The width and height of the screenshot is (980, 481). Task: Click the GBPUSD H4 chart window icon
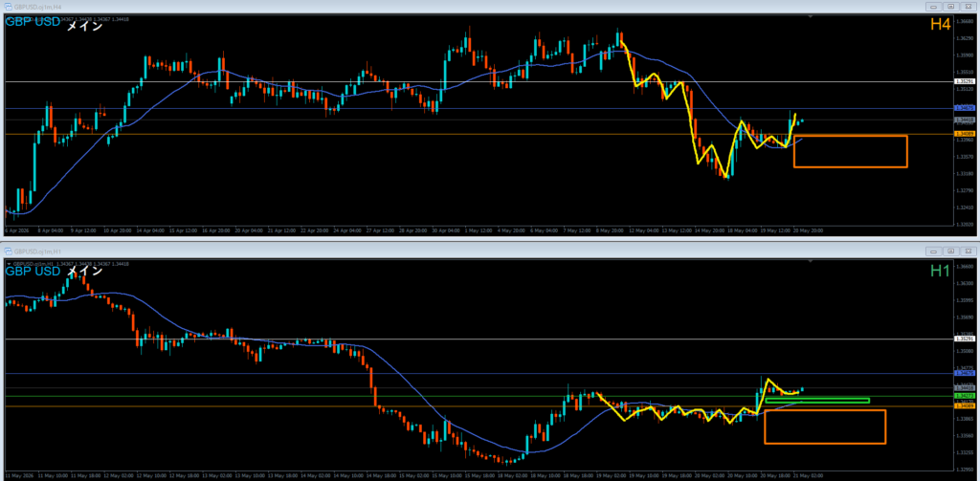pos(9,7)
